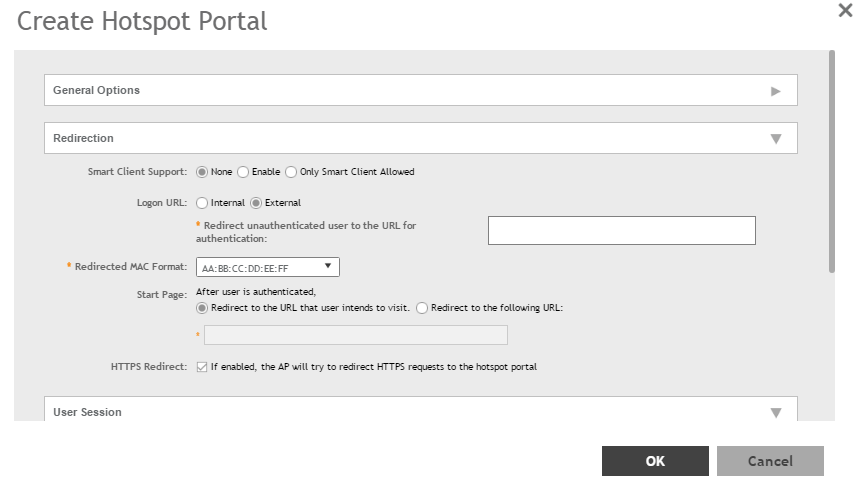Select None for Smart Client Support

[202, 172]
